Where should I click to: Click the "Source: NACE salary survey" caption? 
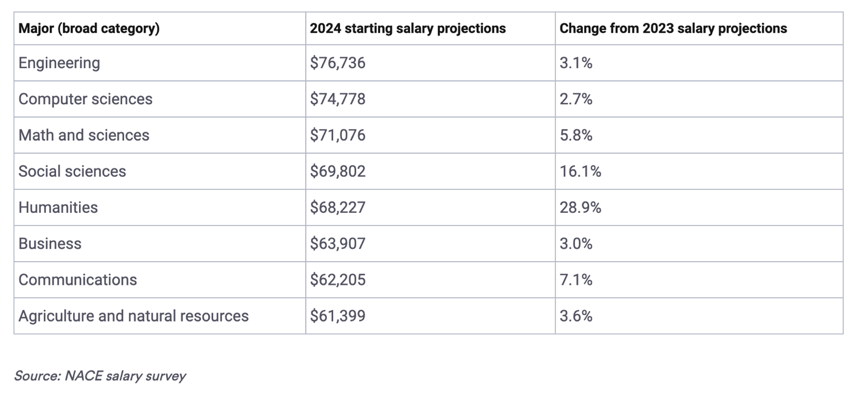click(100, 376)
